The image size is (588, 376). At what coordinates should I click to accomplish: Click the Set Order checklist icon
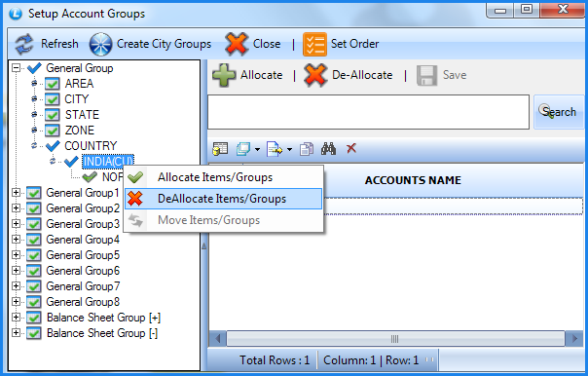pyautogui.click(x=314, y=44)
